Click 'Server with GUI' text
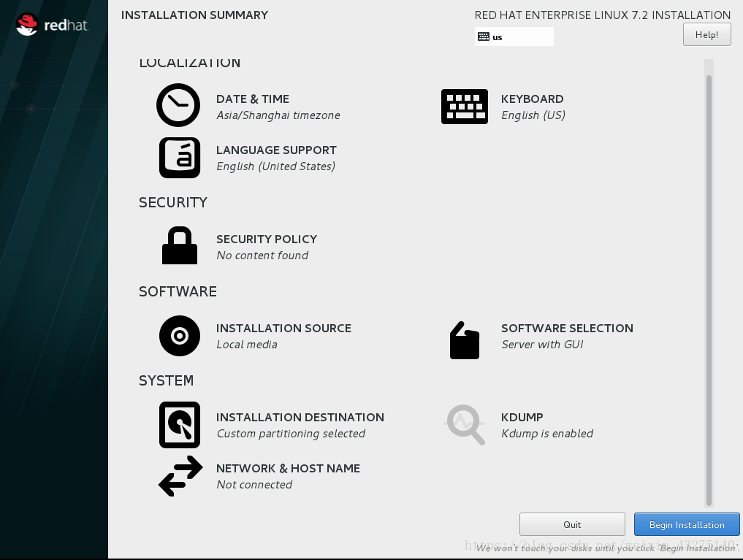 [x=543, y=344]
